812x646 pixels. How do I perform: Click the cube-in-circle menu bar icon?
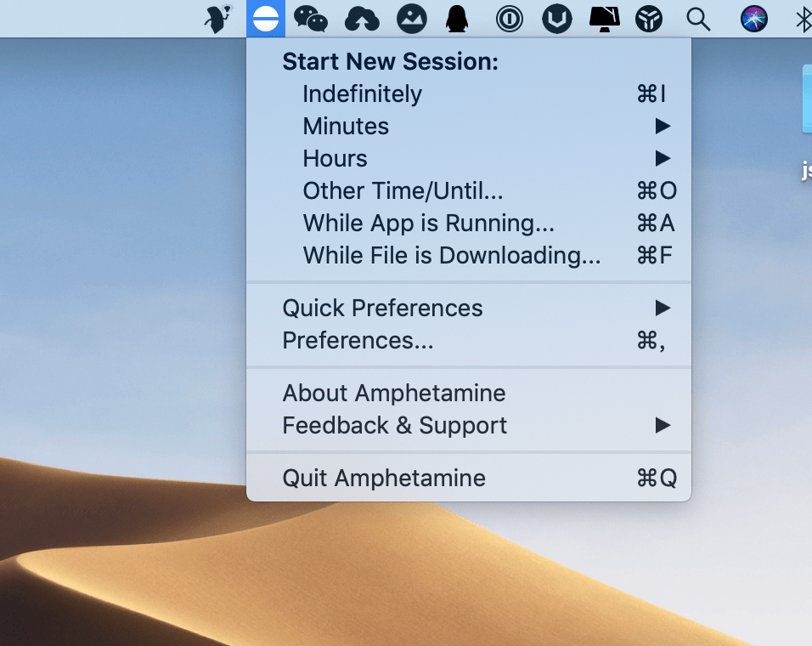(650, 20)
